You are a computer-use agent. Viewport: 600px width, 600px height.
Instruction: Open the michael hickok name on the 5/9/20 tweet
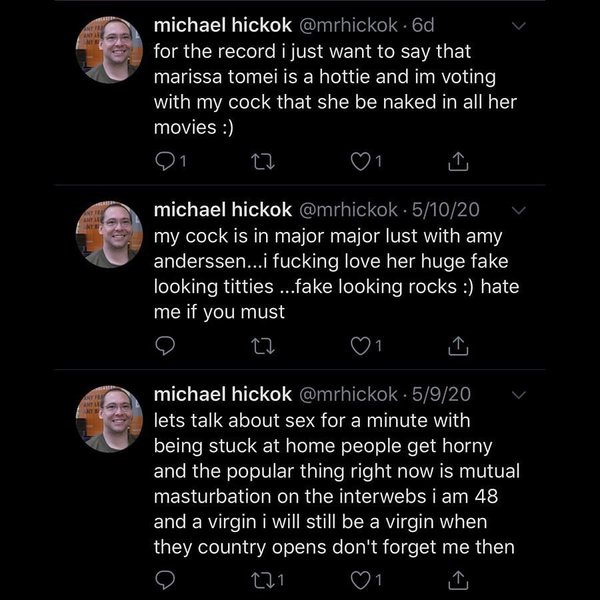click(x=222, y=394)
